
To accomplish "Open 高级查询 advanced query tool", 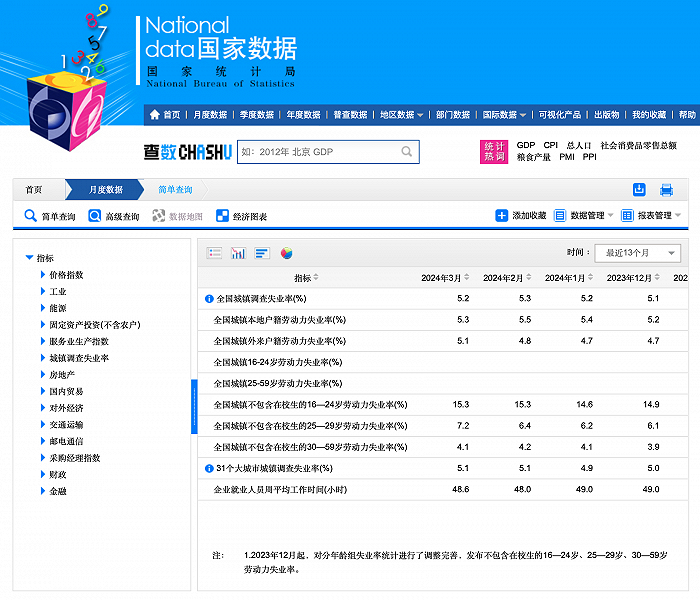I will 114,216.
